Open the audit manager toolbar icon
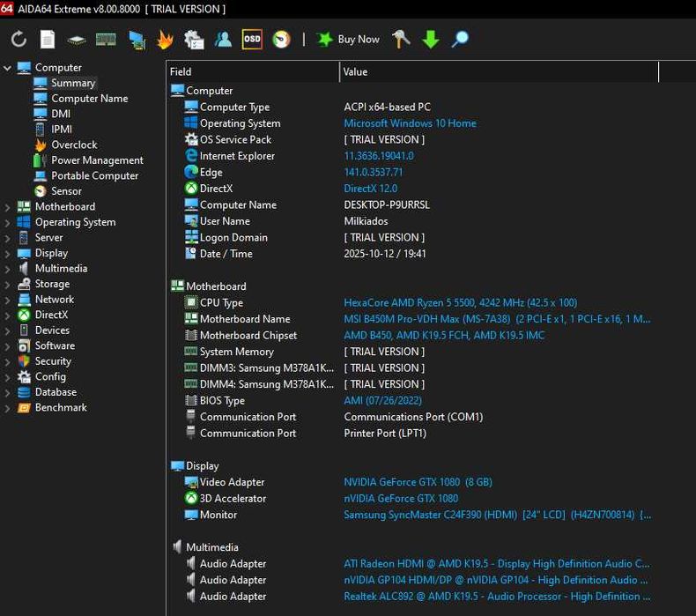The image size is (696, 616). coord(194,40)
